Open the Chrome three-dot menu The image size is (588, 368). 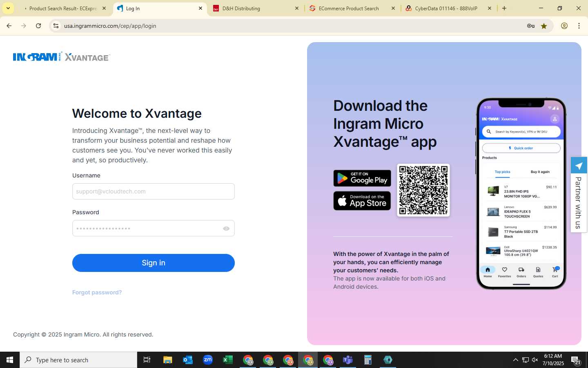click(579, 26)
